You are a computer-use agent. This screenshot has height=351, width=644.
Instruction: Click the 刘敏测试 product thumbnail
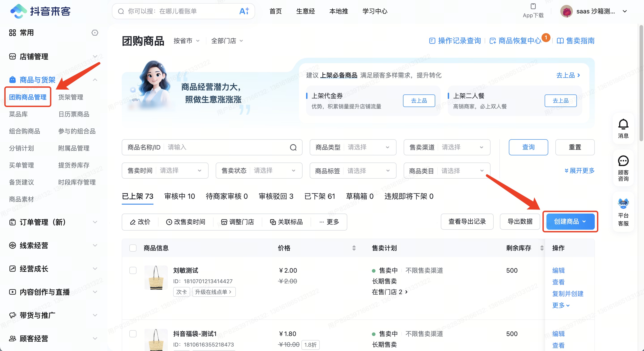pyautogui.click(x=156, y=277)
